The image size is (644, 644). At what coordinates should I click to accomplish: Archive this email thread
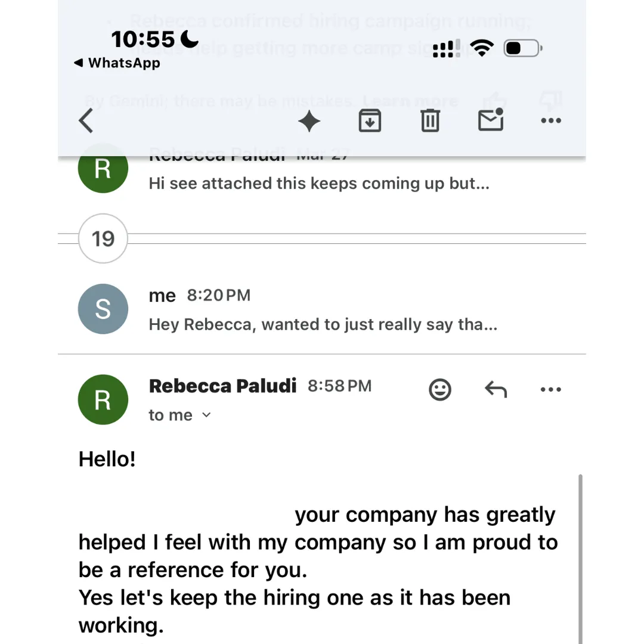[370, 120]
